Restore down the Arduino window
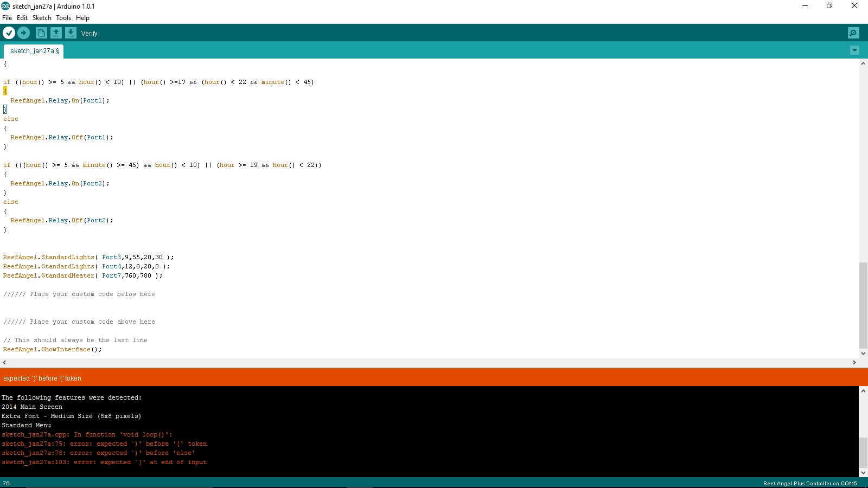Screen dimensions: 868x488 [x=829, y=6]
